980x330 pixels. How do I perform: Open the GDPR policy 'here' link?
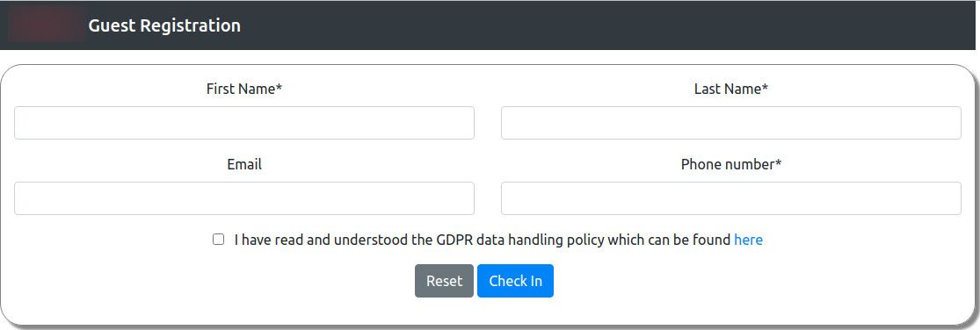(748, 240)
